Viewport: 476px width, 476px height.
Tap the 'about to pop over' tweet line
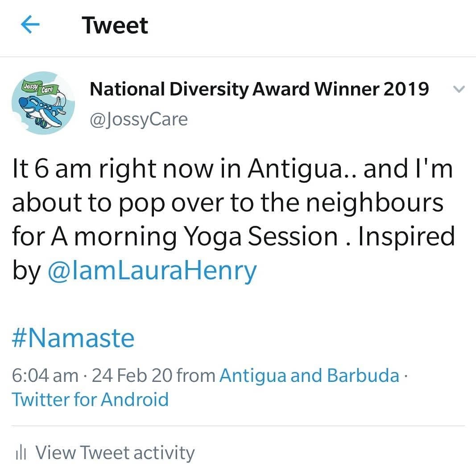coord(228,203)
